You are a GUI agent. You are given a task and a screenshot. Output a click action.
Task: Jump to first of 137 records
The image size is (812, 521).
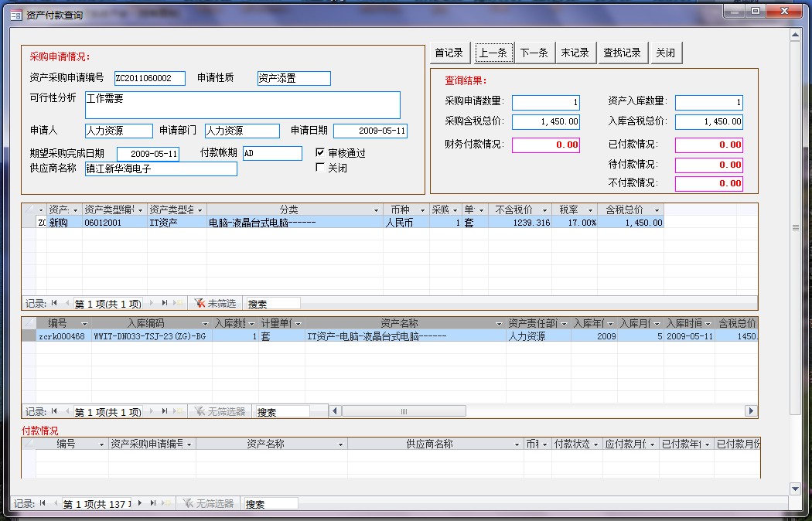click(x=43, y=503)
